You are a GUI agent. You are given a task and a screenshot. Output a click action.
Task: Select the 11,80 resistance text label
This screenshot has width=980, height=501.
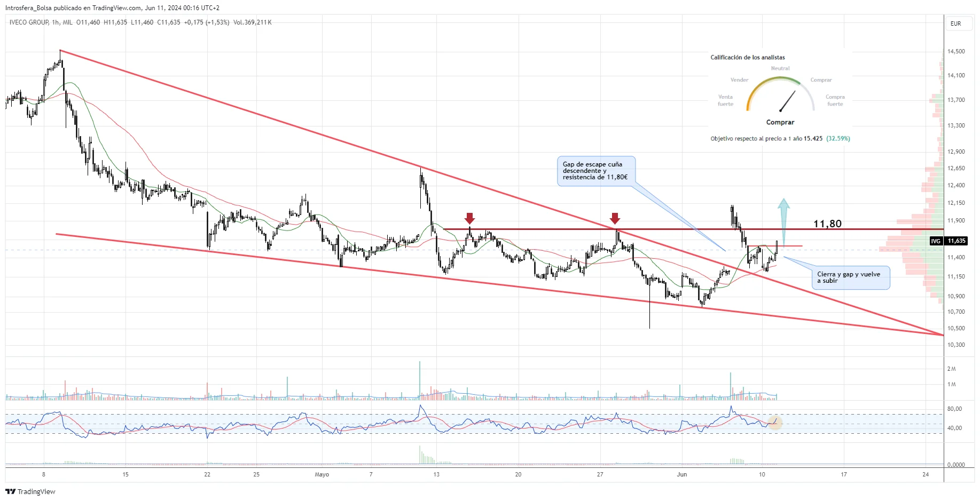click(x=827, y=224)
